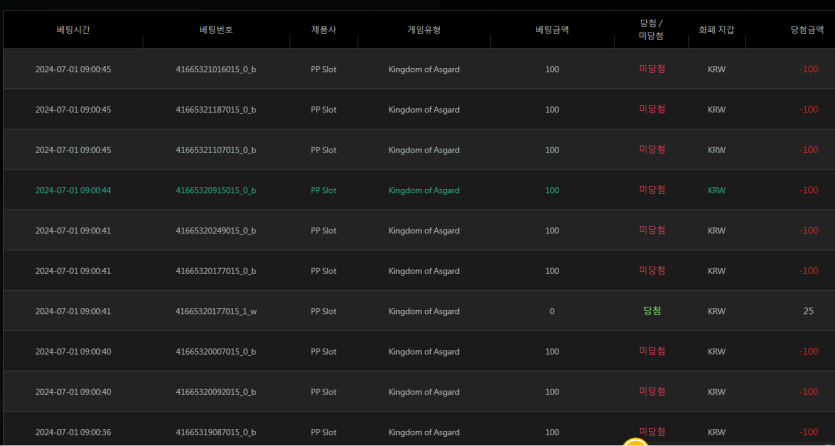835x446 pixels.
Task: Select bet number 41665321107015_0_b
Action: pyautogui.click(x=216, y=150)
